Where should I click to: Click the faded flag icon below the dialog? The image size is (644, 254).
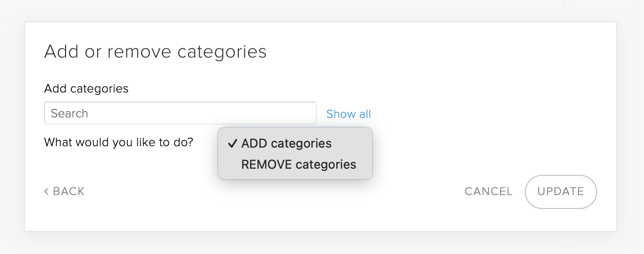coord(569,250)
